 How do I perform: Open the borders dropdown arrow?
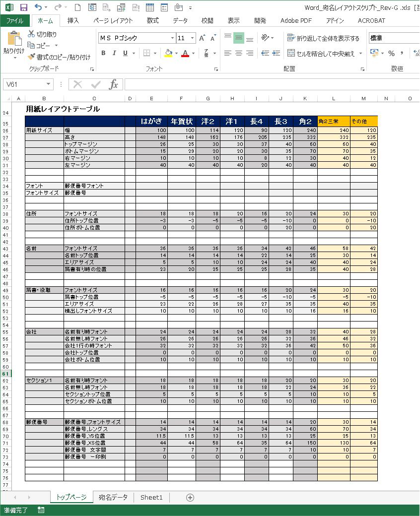coord(155,53)
